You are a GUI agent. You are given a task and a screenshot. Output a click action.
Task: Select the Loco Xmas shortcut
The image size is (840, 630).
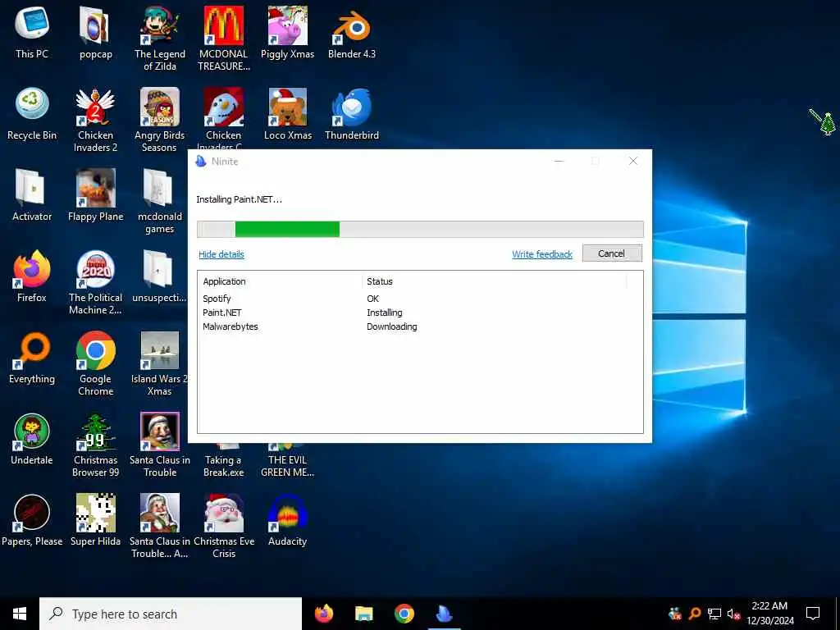288,113
